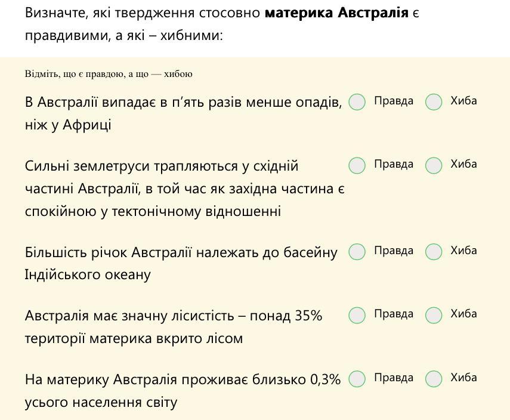Choose Правда for Indian Ocean rivers statement

point(357,252)
